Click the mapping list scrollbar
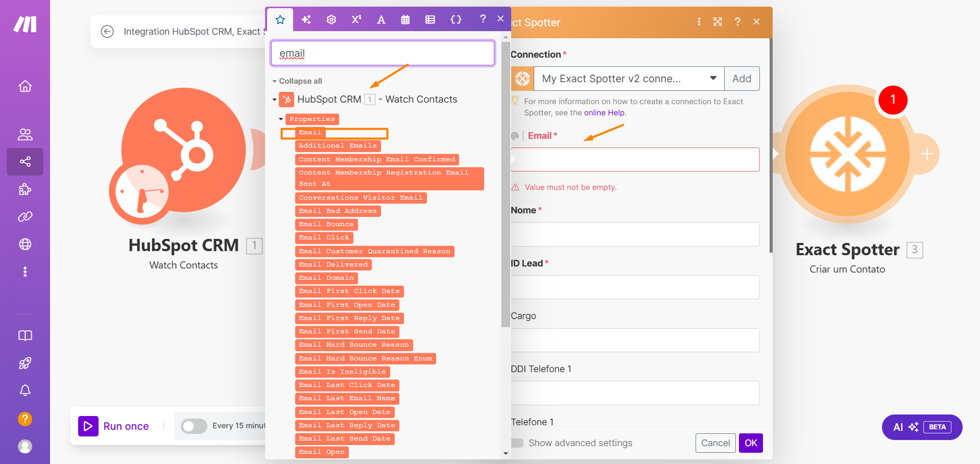 pyautogui.click(x=506, y=184)
